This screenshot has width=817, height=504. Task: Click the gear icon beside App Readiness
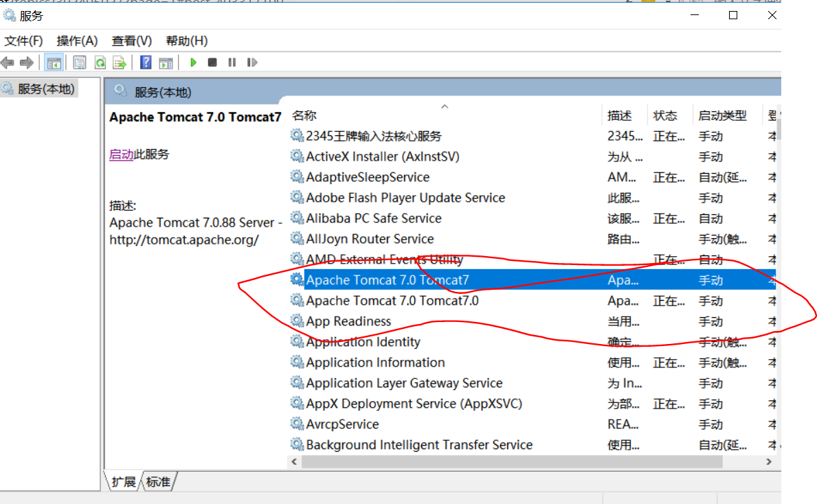click(x=297, y=321)
